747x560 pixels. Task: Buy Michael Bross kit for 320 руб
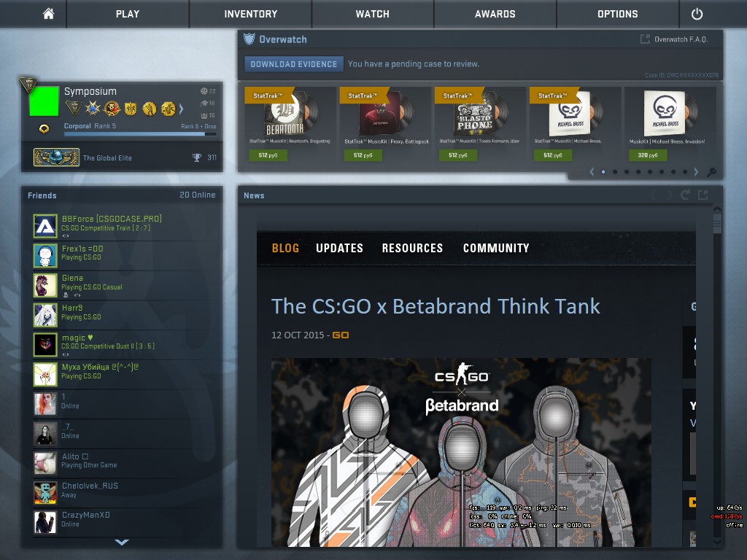pyautogui.click(x=648, y=155)
